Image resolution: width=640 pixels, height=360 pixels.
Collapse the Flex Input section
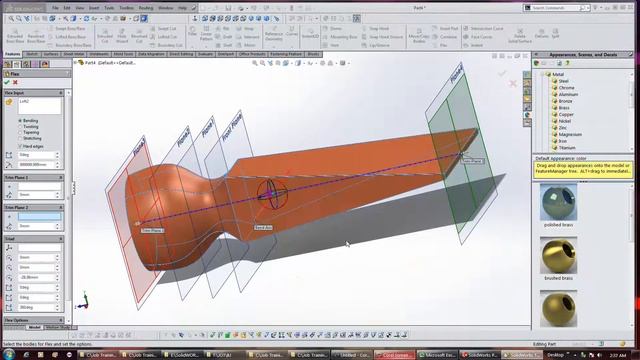61,93
